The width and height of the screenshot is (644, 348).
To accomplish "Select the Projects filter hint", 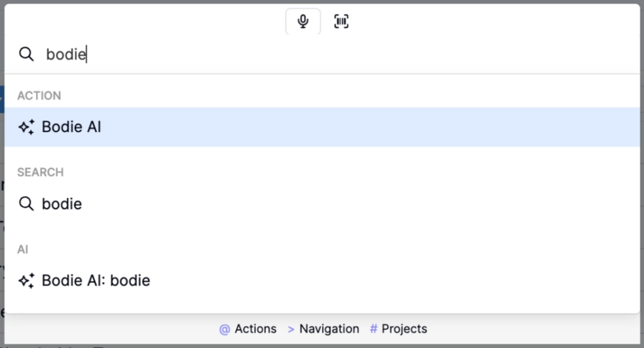I will 398,329.
